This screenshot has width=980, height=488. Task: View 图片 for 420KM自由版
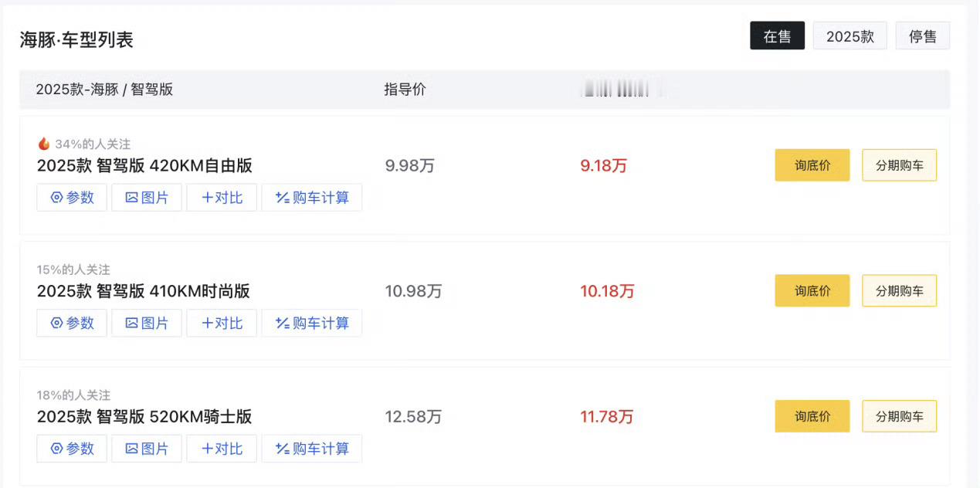(147, 198)
